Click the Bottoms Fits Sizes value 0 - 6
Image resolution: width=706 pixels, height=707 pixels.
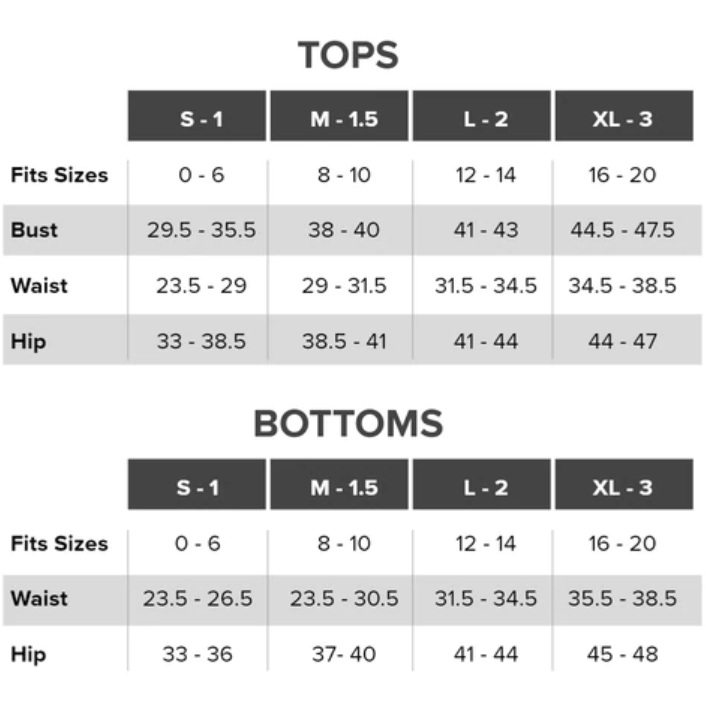(197, 543)
